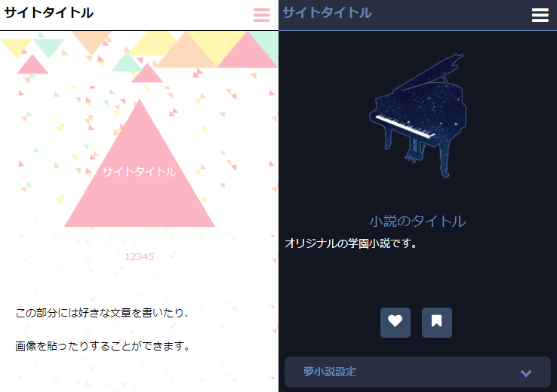The width and height of the screenshot is (557, 392).
Task: Click the white サイトタイトル text inside triangle
Action: click(x=139, y=172)
